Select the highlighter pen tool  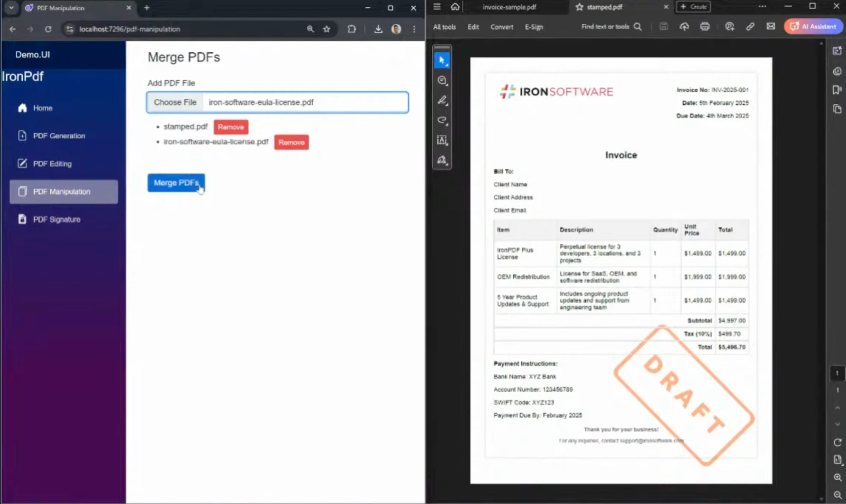442,100
